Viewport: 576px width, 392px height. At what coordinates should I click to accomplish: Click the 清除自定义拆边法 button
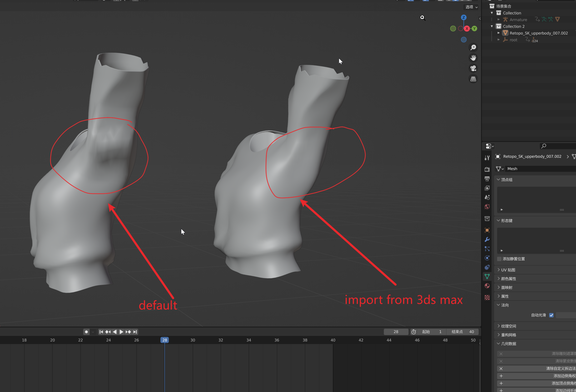[x=536, y=368]
